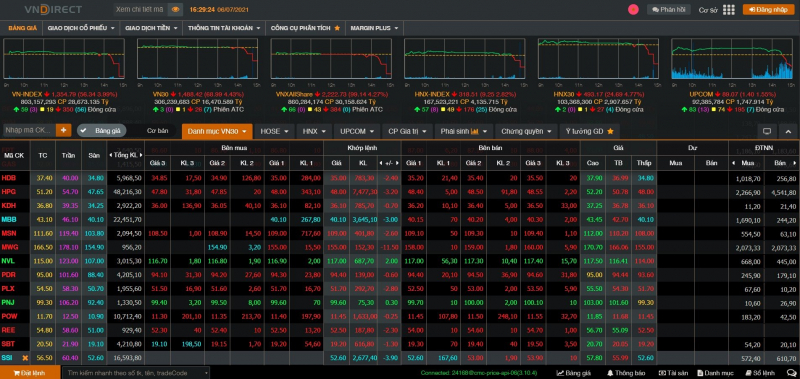800x379 pixels.
Task: Toggle the left arrow on Tổng KL column
Action: 111,155
